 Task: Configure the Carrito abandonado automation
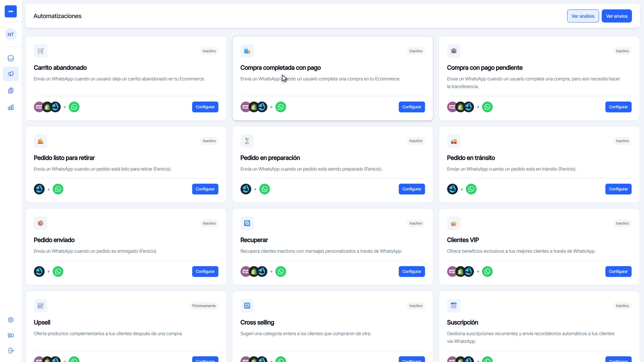click(x=205, y=107)
